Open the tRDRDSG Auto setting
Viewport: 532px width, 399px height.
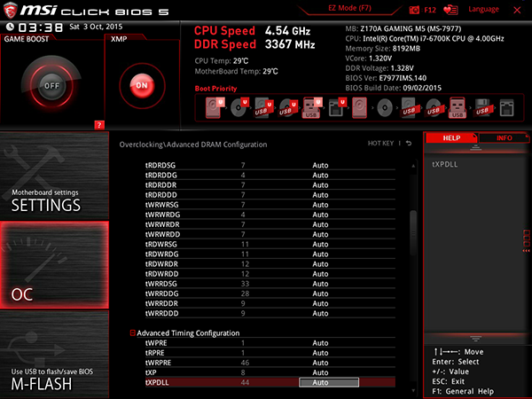(320, 165)
